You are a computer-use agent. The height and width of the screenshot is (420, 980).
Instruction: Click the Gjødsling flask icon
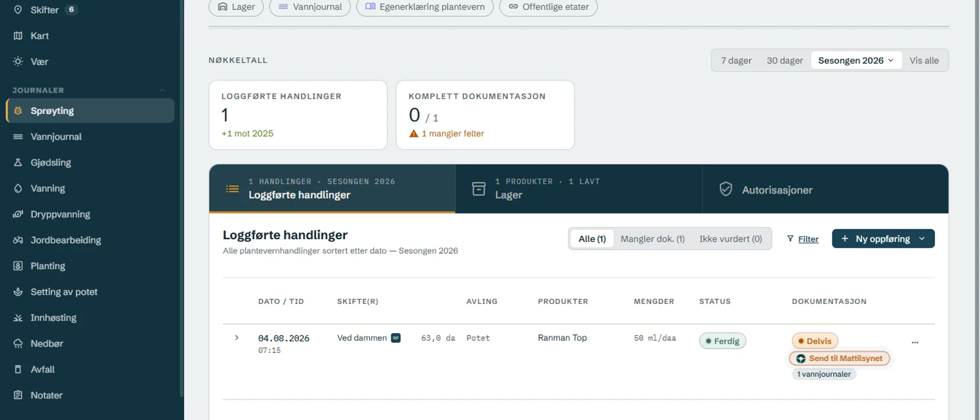18,162
